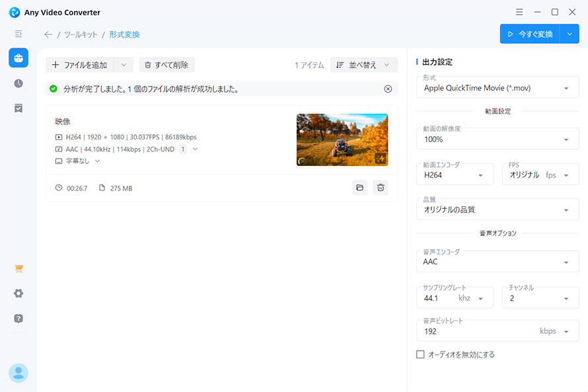Open the 形式 format dropdown
This screenshot has height=392, width=588.
497,87
